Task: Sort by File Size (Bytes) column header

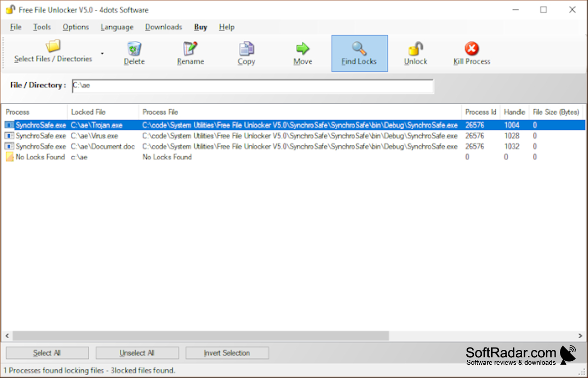Action: coord(556,112)
